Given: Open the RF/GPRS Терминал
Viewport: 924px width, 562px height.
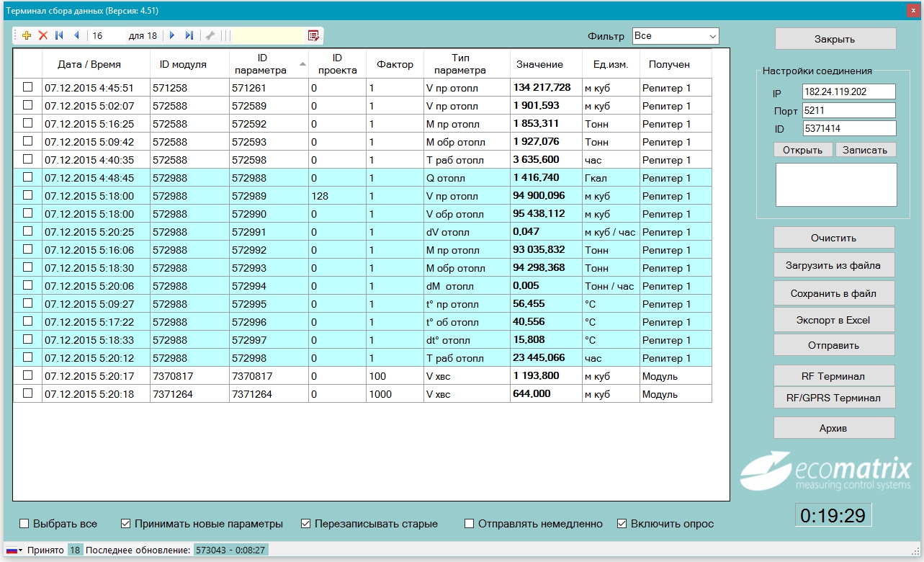Looking at the screenshot, I should click(x=834, y=397).
